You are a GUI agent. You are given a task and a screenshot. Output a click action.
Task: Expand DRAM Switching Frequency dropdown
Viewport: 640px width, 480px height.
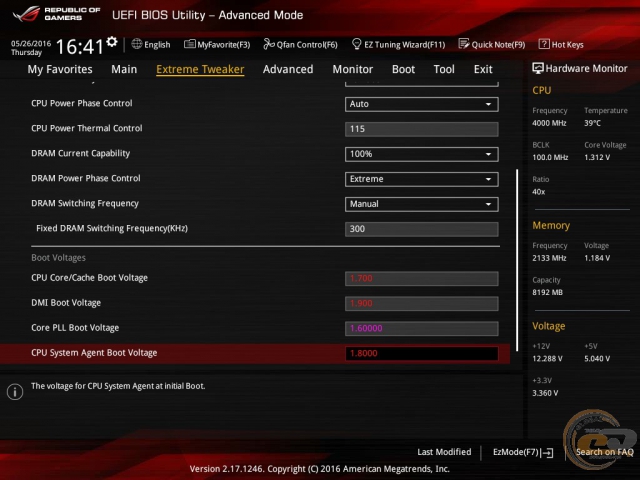(x=422, y=204)
